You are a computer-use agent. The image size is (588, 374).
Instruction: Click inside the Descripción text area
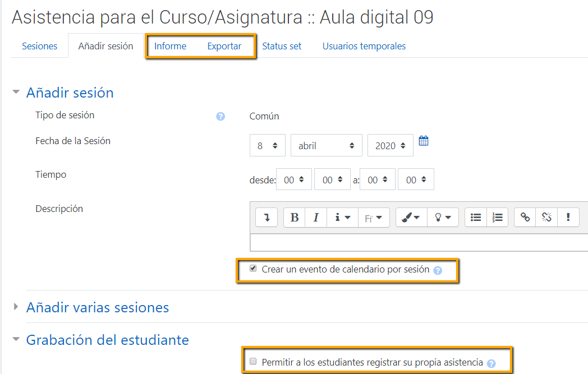click(x=419, y=243)
